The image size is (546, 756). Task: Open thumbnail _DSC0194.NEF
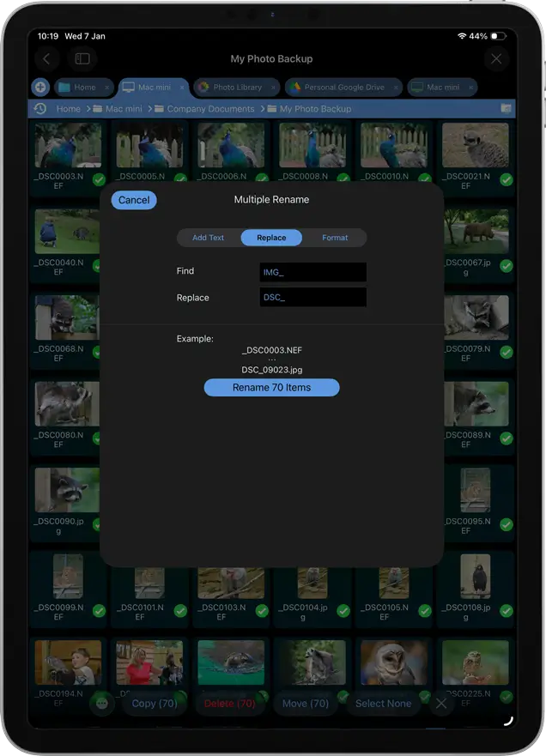68,663
